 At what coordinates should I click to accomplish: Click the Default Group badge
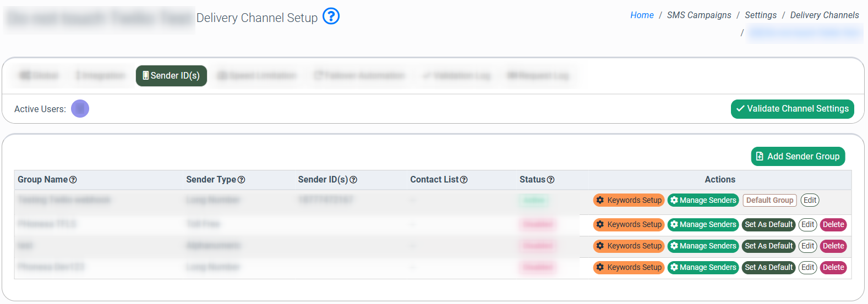point(769,201)
